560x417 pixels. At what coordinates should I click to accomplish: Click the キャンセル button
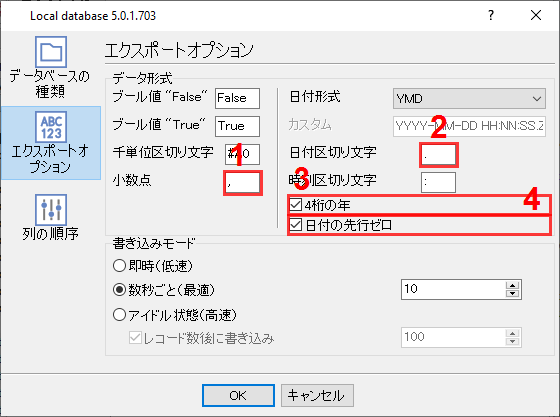pos(317,396)
